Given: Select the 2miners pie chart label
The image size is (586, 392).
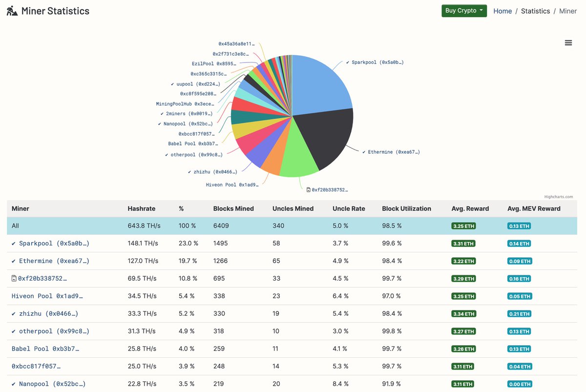Looking at the screenshot, I should click(187, 113).
